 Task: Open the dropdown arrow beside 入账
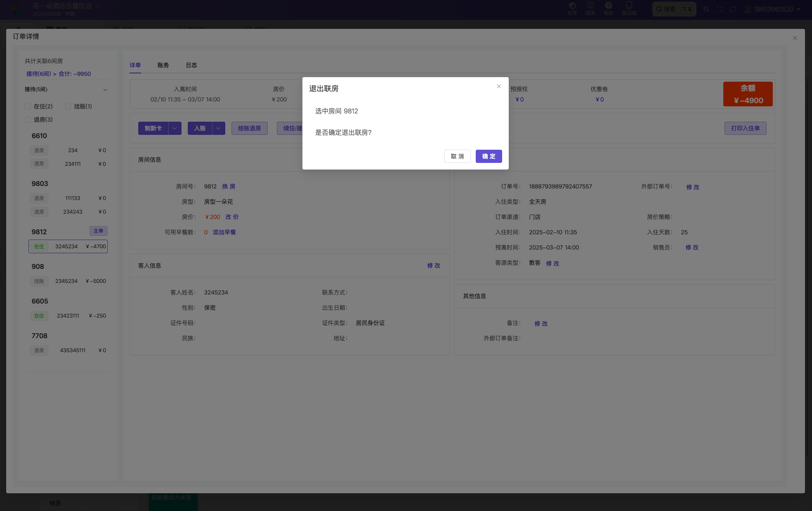tap(218, 128)
